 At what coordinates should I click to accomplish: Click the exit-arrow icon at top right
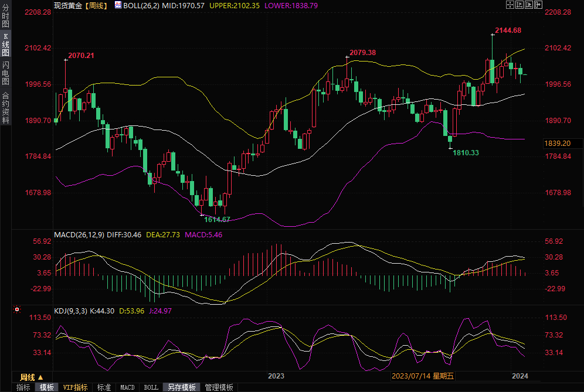pos(539,5)
